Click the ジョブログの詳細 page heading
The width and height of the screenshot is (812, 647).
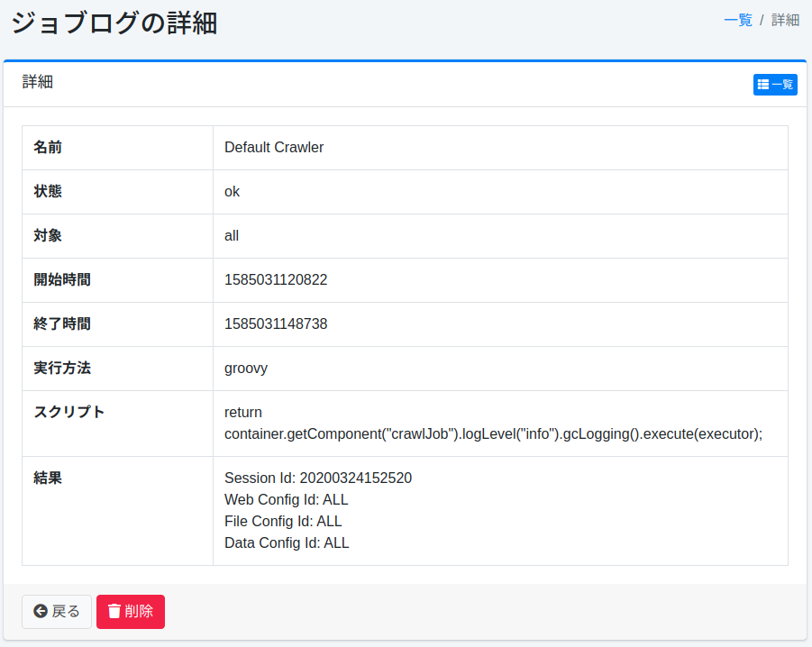[114, 23]
